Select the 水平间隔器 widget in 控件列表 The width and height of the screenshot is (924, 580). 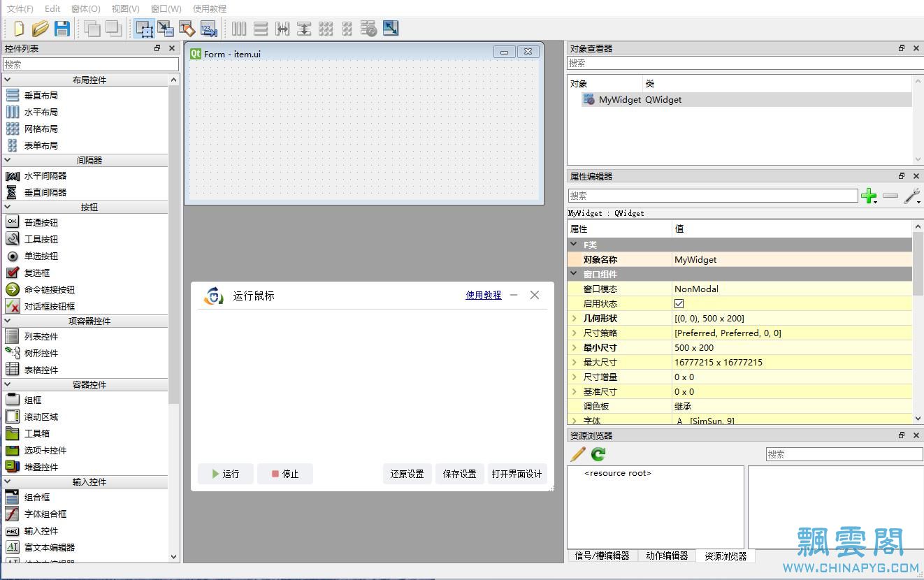click(x=45, y=175)
